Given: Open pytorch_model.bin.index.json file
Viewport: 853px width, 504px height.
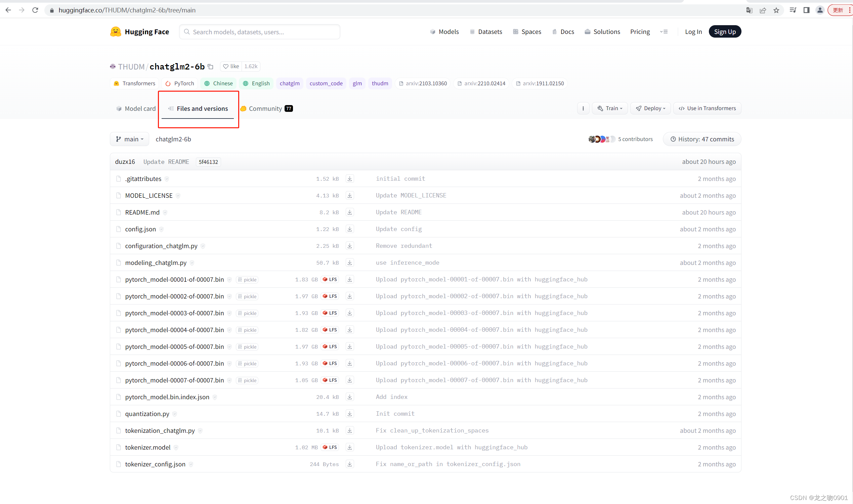Looking at the screenshot, I should click(167, 397).
